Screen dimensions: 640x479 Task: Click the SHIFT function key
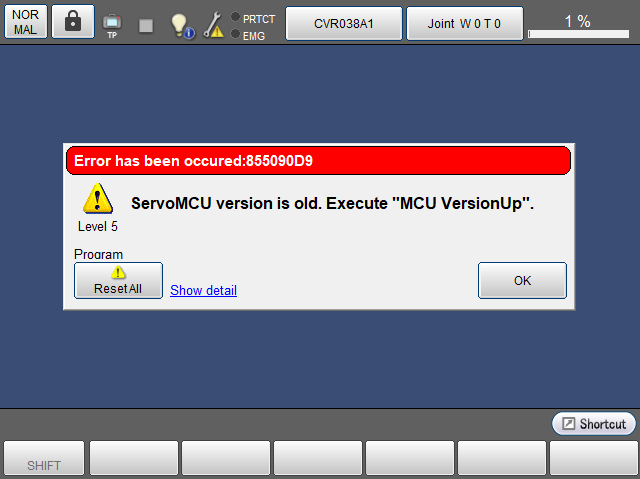pyautogui.click(x=44, y=459)
